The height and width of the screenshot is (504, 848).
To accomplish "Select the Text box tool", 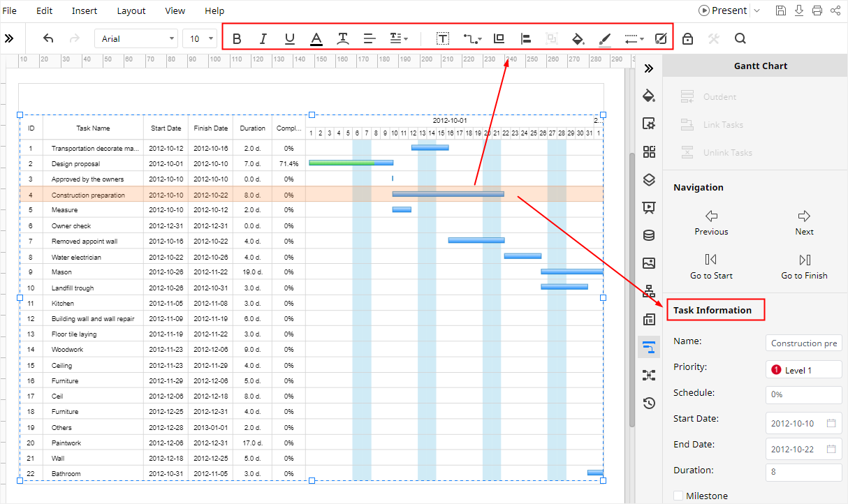I will tap(442, 39).
